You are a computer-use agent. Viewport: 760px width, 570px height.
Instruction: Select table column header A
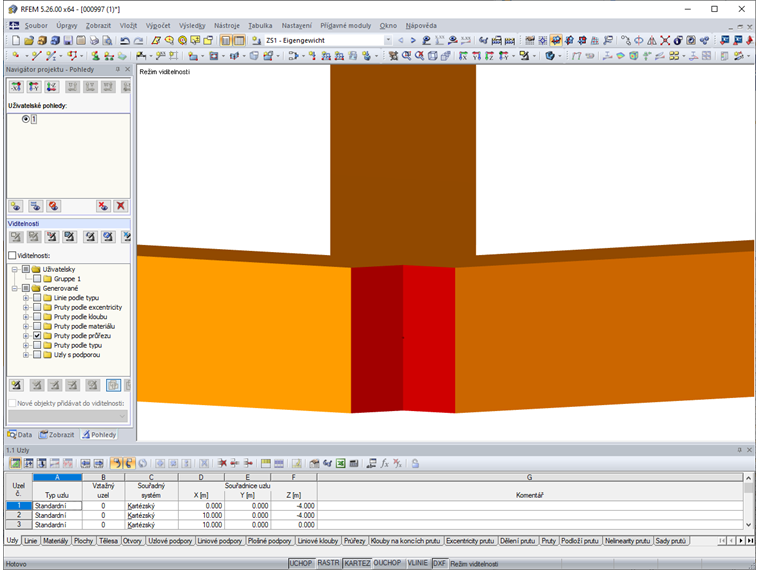(57, 477)
